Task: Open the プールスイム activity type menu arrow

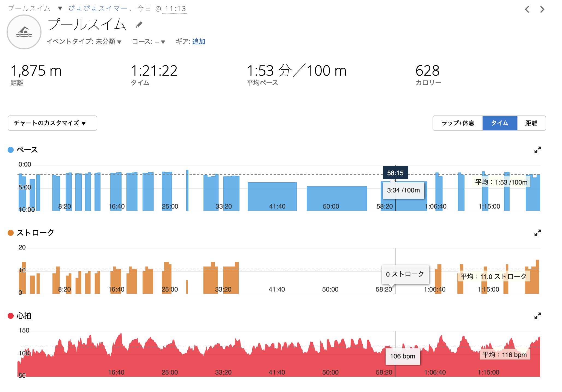Action: (60, 8)
